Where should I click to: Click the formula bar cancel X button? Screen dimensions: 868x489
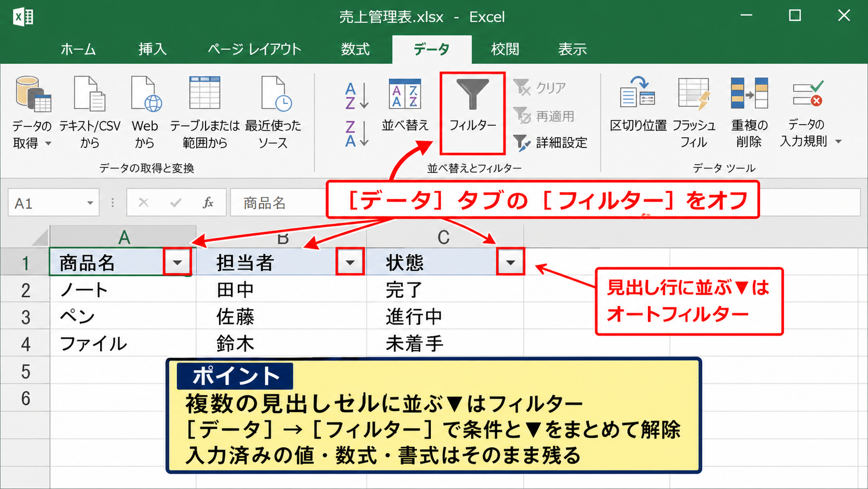pyautogui.click(x=144, y=203)
